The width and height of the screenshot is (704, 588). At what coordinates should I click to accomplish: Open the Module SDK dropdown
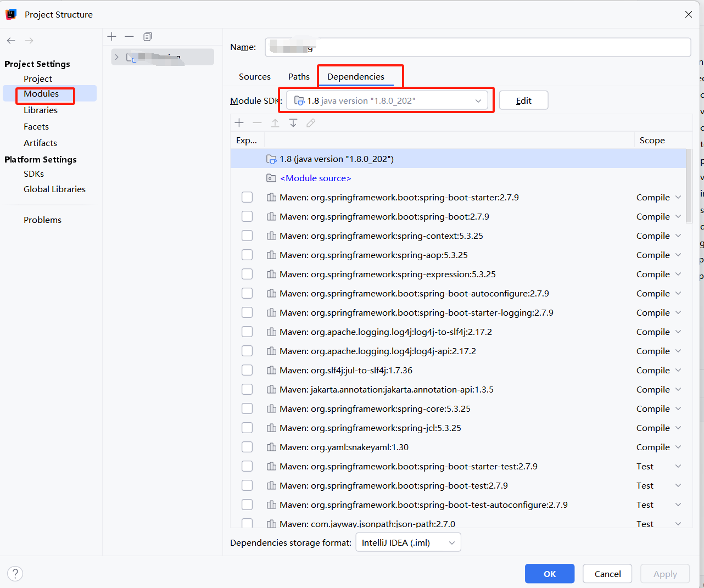(x=387, y=100)
